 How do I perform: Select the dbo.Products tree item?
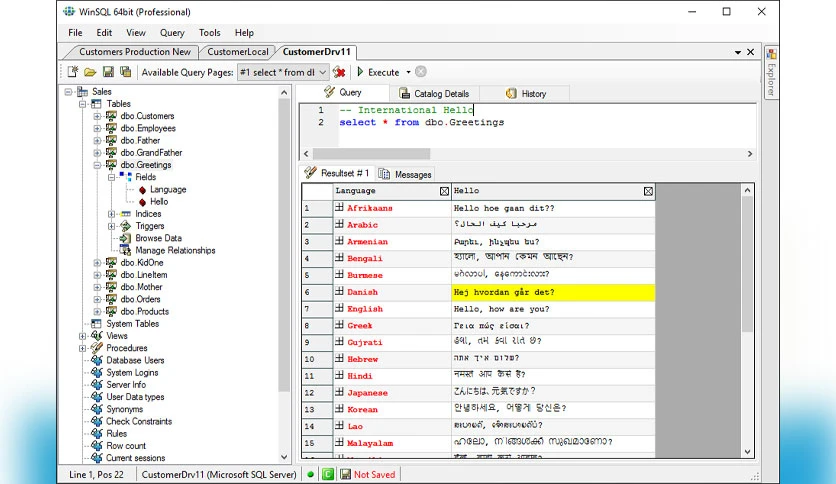[144, 311]
